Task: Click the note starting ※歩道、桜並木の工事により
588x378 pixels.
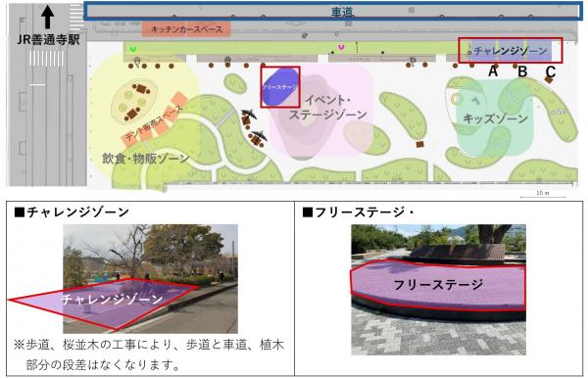Action: tap(149, 345)
